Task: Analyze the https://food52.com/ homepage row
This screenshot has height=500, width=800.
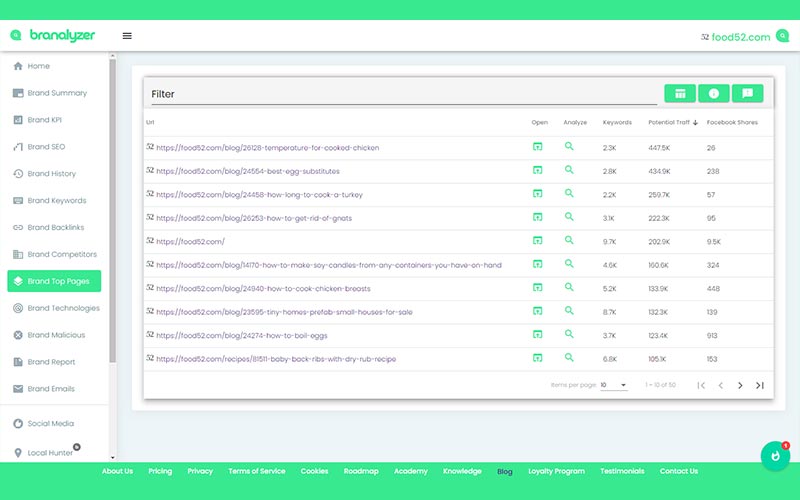Action: (x=569, y=240)
